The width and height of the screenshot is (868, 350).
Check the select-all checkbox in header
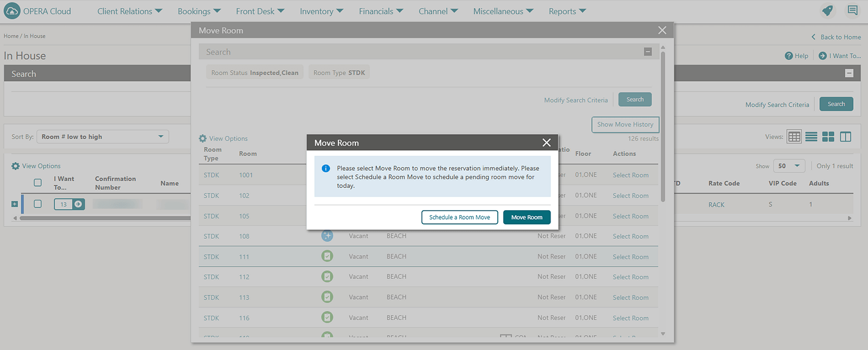pos(37,183)
